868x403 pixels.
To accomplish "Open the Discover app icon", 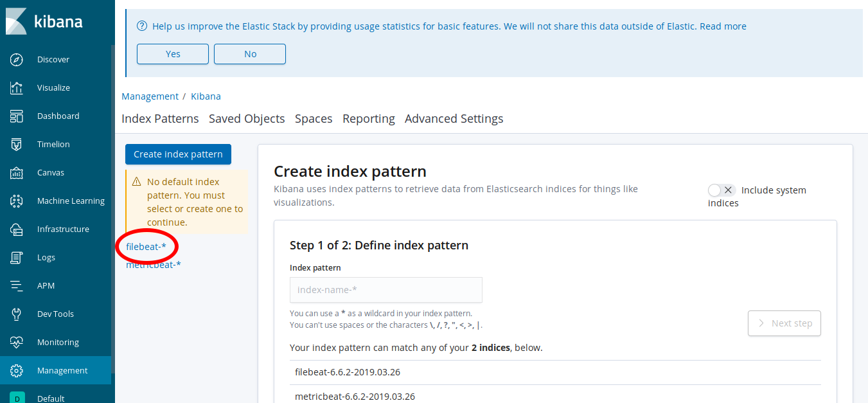I will pyautogui.click(x=15, y=59).
